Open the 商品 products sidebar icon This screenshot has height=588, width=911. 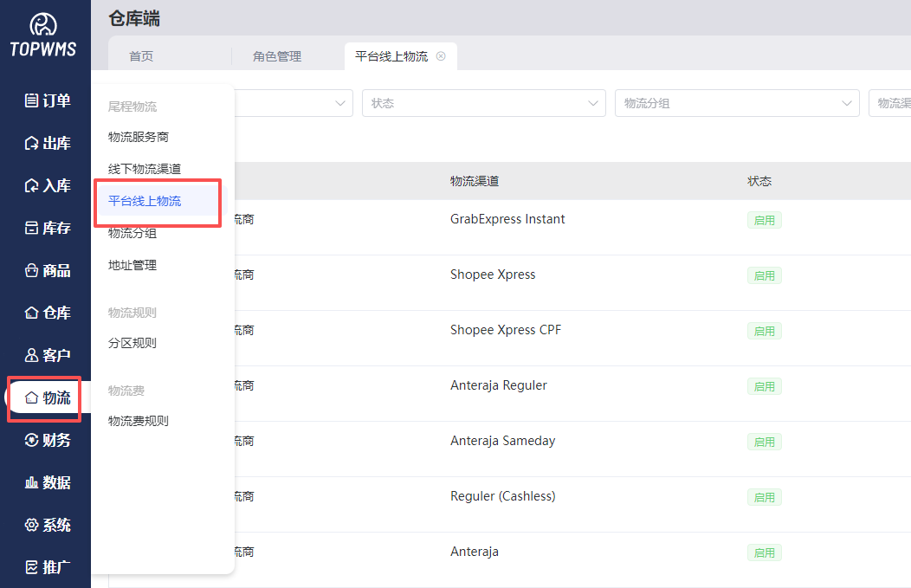(x=32, y=270)
